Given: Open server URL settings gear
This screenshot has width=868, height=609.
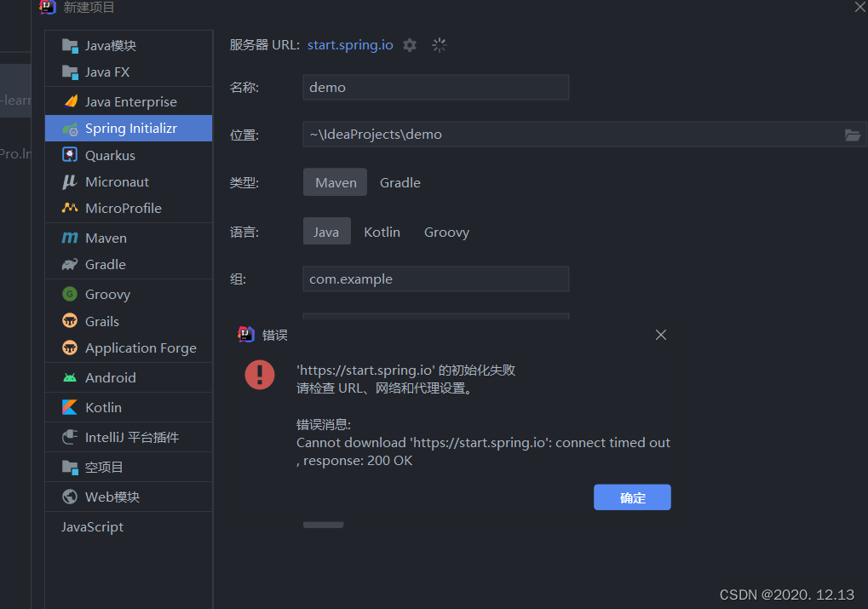Looking at the screenshot, I should (x=410, y=45).
